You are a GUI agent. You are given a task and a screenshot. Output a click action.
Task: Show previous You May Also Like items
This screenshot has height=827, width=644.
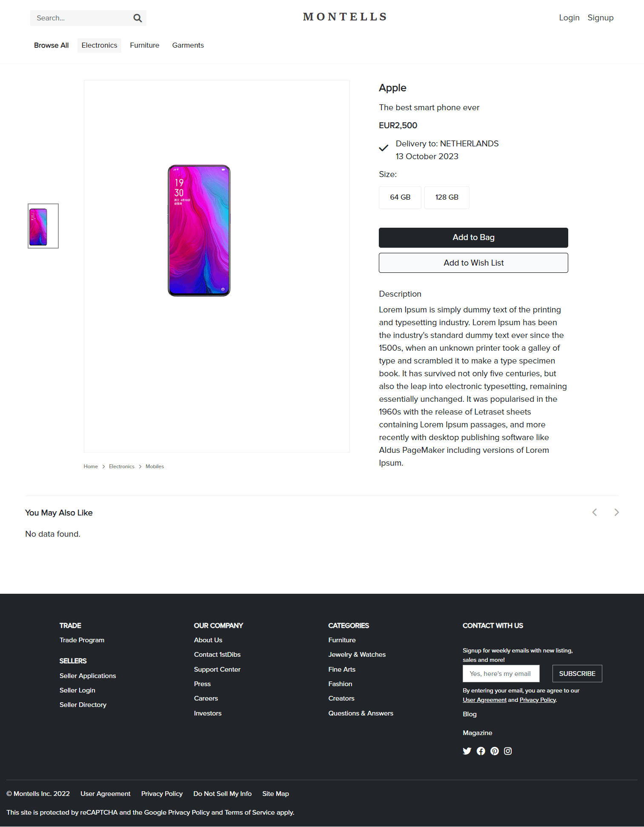(x=595, y=512)
